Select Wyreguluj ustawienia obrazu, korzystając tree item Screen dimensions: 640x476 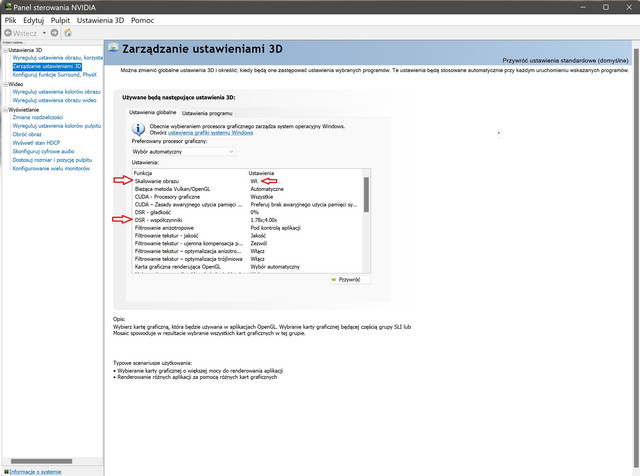tap(58, 58)
